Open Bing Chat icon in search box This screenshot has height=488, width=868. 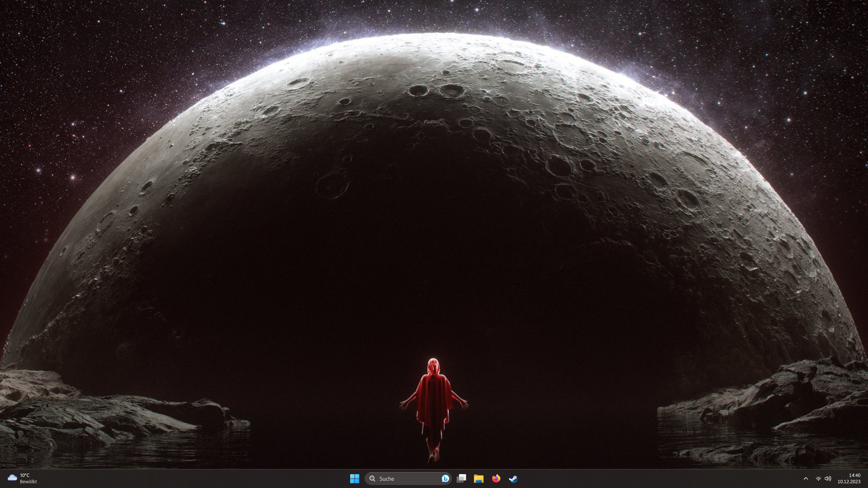(x=445, y=479)
